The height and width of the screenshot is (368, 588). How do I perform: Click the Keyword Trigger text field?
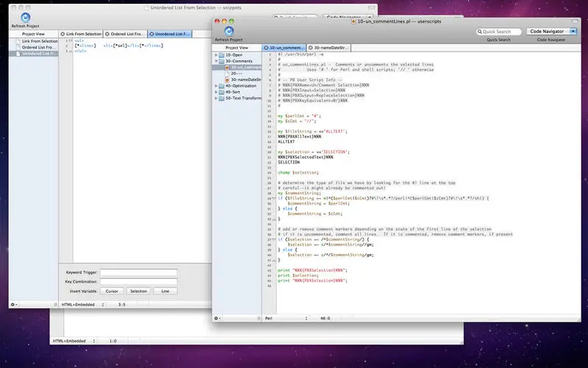pyautogui.click(x=139, y=272)
